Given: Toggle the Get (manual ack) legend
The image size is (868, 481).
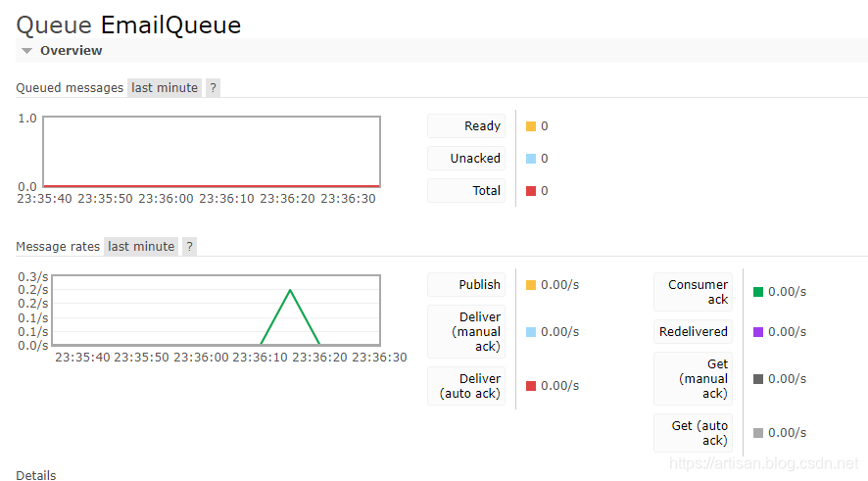Looking at the screenshot, I should (693, 378).
